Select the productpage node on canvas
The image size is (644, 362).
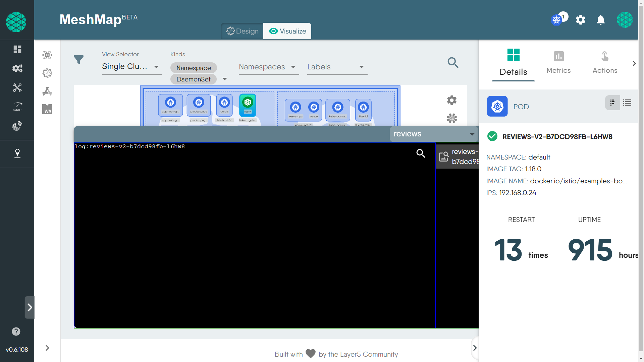point(199,105)
